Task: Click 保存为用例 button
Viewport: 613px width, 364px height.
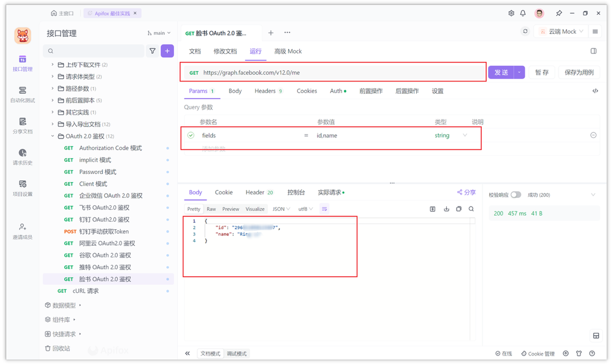Action: (581, 72)
